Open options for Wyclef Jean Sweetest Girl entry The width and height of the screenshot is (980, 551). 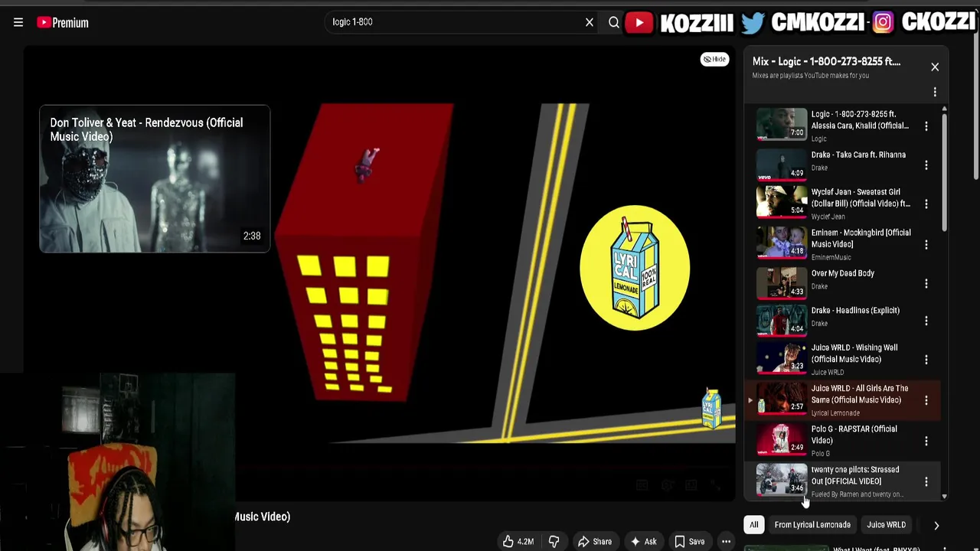[x=926, y=204]
